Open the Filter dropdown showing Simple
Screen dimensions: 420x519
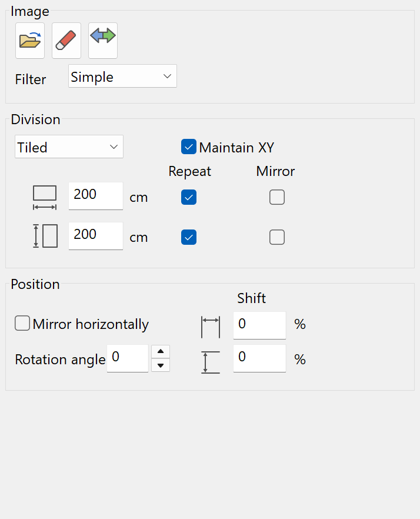[122, 76]
